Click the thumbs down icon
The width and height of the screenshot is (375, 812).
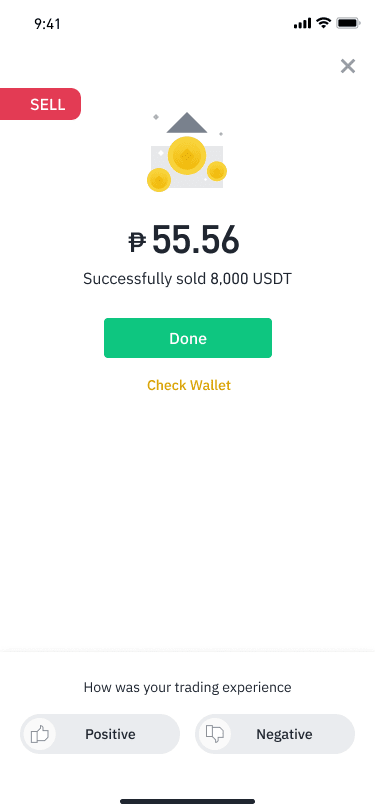coord(214,734)
